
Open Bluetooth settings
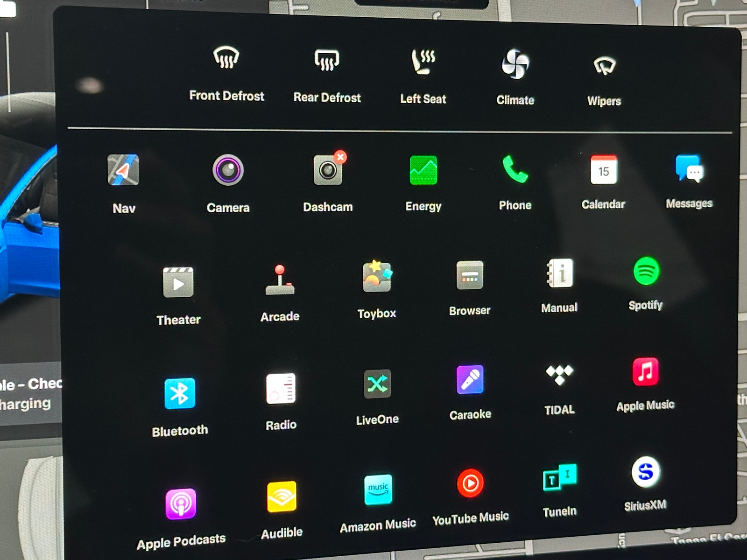[x=180, y=393]
